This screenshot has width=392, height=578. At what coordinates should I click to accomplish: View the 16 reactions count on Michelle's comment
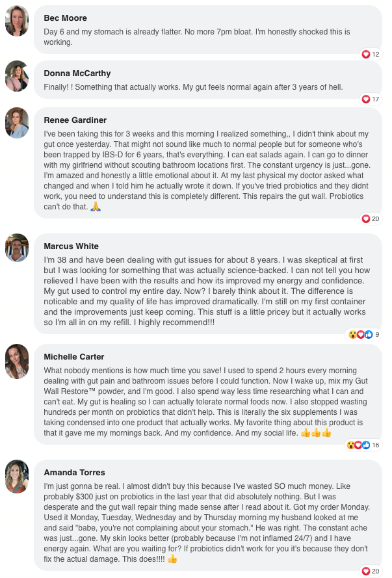pyautogui.click(x=376, y=445)
